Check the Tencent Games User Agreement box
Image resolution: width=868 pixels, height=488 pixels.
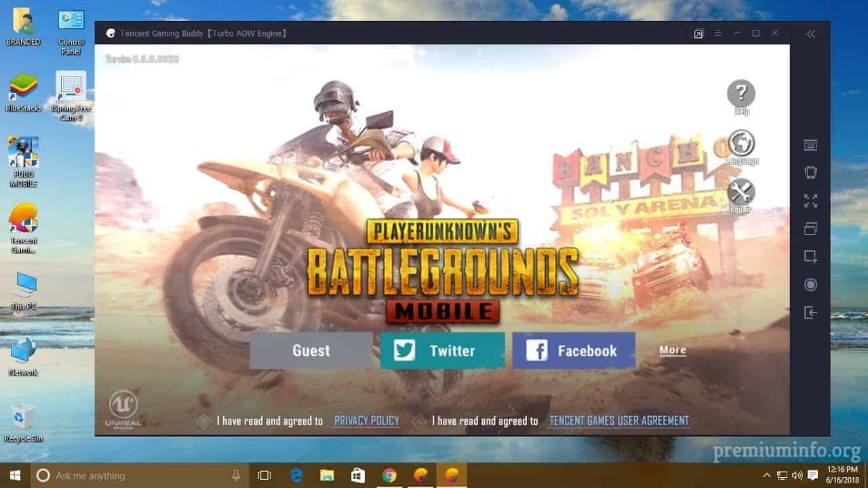click(x=419, y=422)
